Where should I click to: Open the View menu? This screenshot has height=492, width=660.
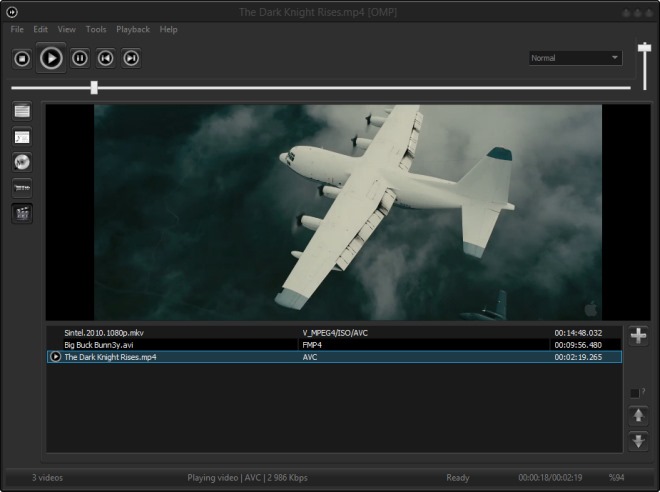pyautogui.click(x=67, y=29)
